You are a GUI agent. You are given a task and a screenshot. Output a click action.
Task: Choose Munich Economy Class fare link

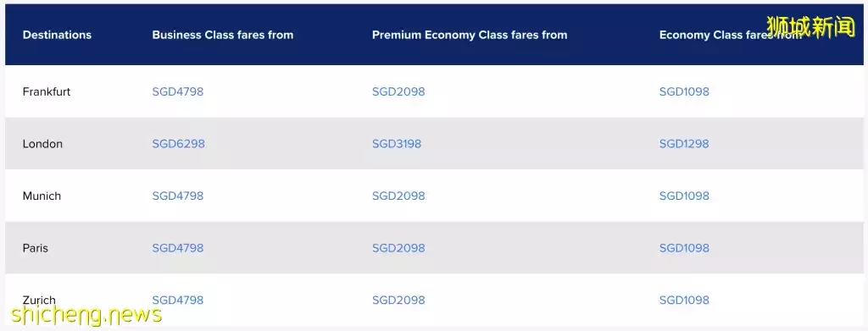coord(684,196)
